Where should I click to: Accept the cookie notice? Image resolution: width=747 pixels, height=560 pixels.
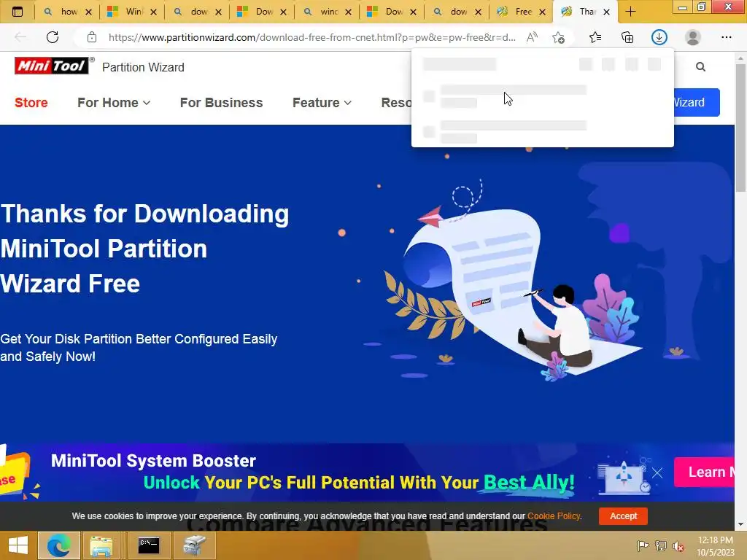[623, 516]
